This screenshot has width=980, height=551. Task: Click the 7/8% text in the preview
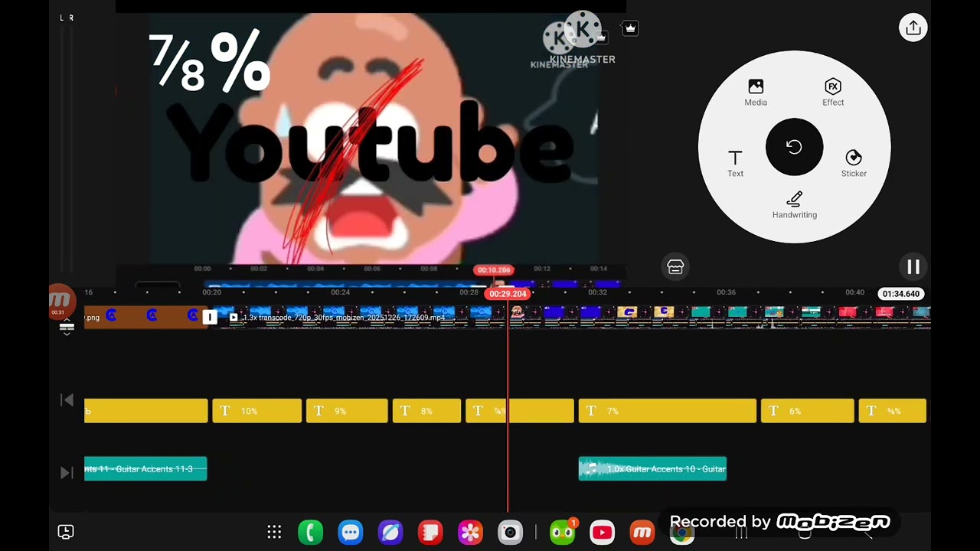click(x=210, y=63)
